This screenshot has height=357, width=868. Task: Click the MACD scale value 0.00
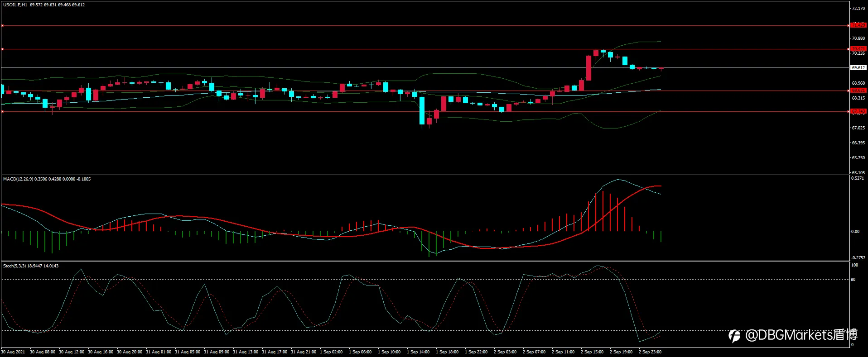[x=855, y=232]
